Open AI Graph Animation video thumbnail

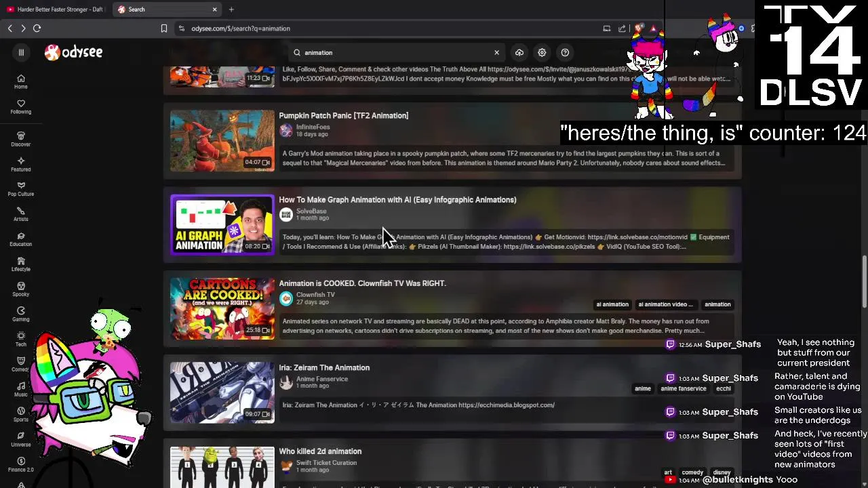222,225
